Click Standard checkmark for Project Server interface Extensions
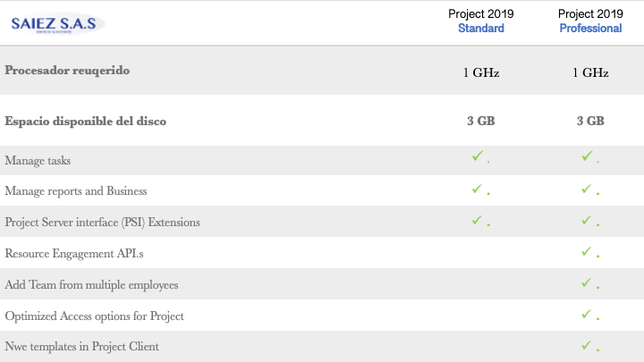Screen dimensions: 644x362 coord(478,219)
